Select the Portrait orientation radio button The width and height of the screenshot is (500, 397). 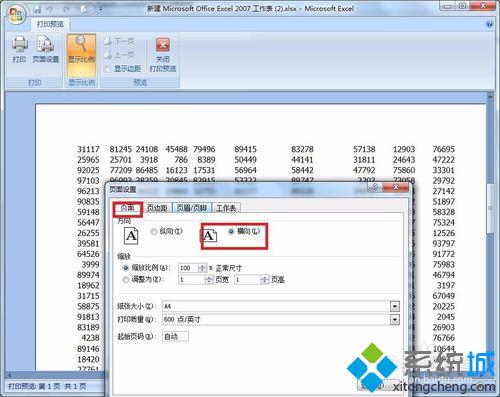coord(154,231)
